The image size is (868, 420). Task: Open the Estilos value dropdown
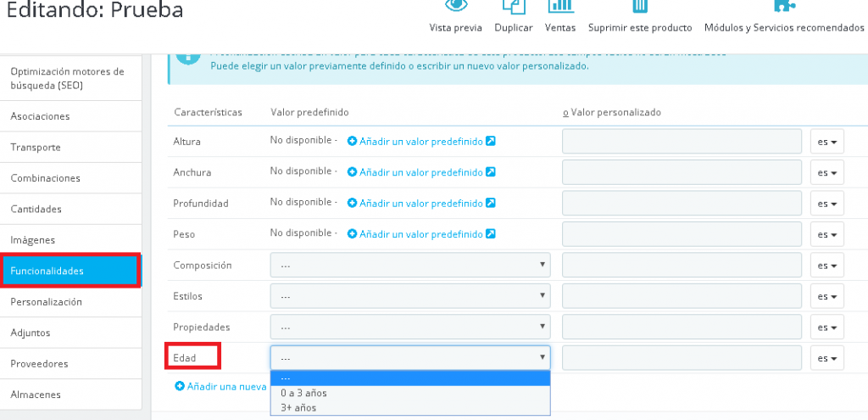click(409, 296)
